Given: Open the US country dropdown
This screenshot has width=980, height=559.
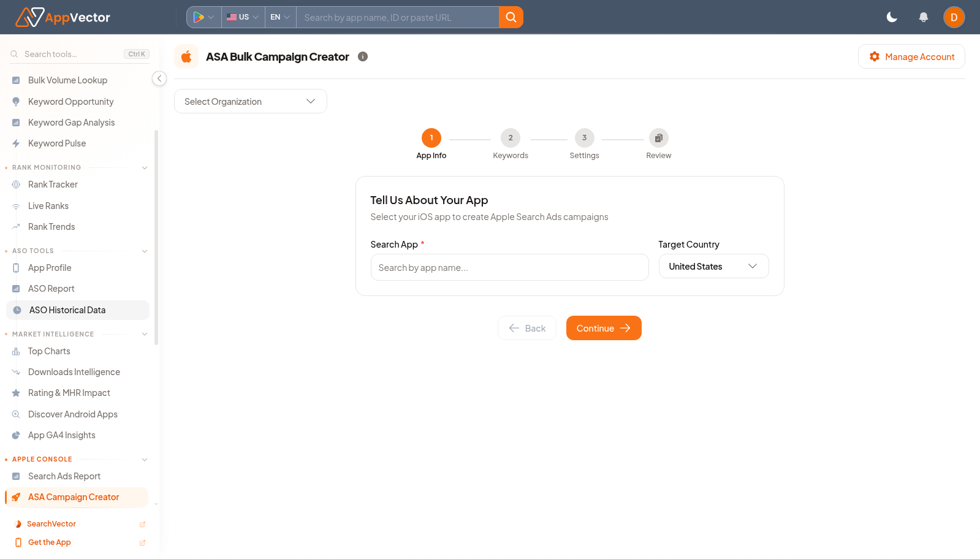Looking at the screenshot, I should pyautogui.click(x=243, y=17).
